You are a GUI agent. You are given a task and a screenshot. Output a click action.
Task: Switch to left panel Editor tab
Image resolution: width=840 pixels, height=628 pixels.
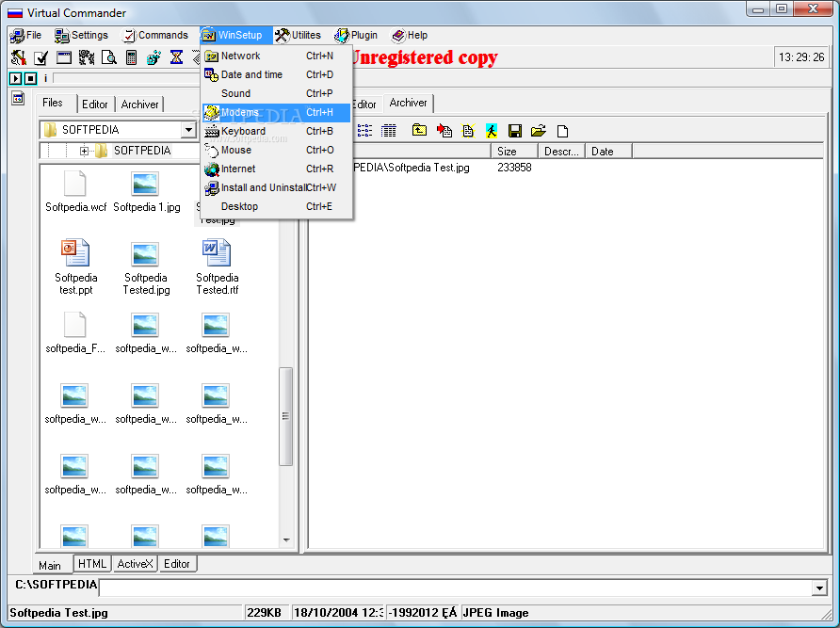pos(95,104)
